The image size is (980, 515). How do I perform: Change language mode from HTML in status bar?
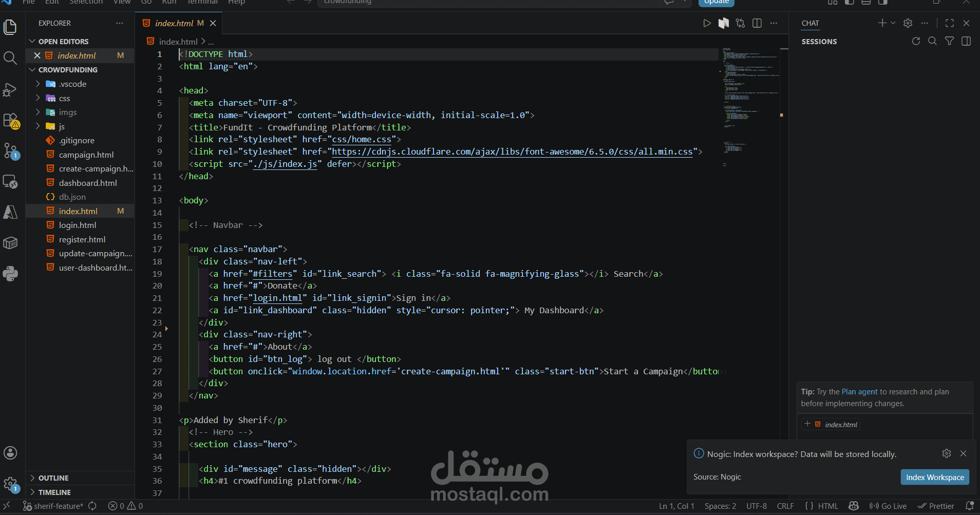[x=828, y=506]
